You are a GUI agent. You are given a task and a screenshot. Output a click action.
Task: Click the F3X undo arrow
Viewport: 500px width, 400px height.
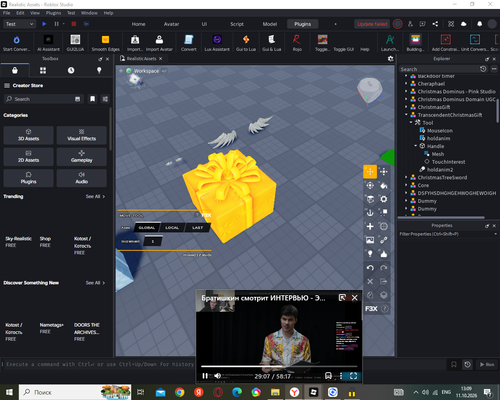click(x=370, y=268)
